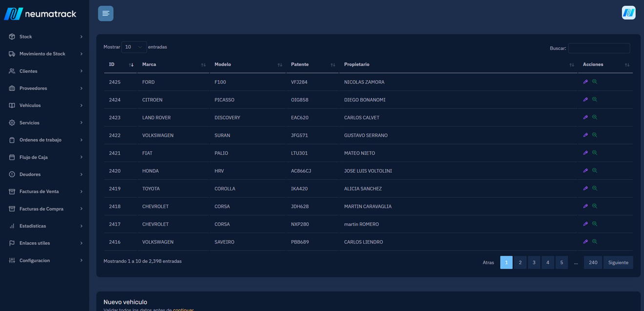This screenshot has width=644, height=311.
Task: Open Facturas de Compra section
Action: point(45,209)
